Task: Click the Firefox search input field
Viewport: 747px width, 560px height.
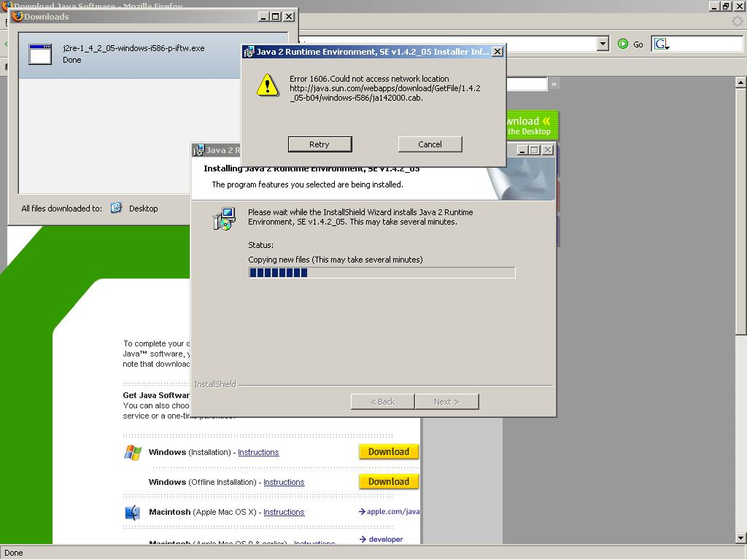Action: click(x=707, y=44)
